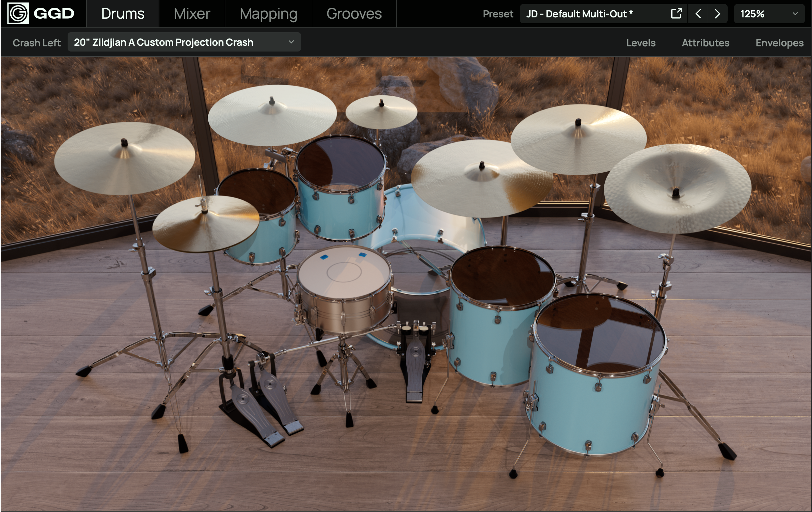812x512 pixels.
Task: Show the Levels panel for Crash Left
Action: [x=640, y=43]
